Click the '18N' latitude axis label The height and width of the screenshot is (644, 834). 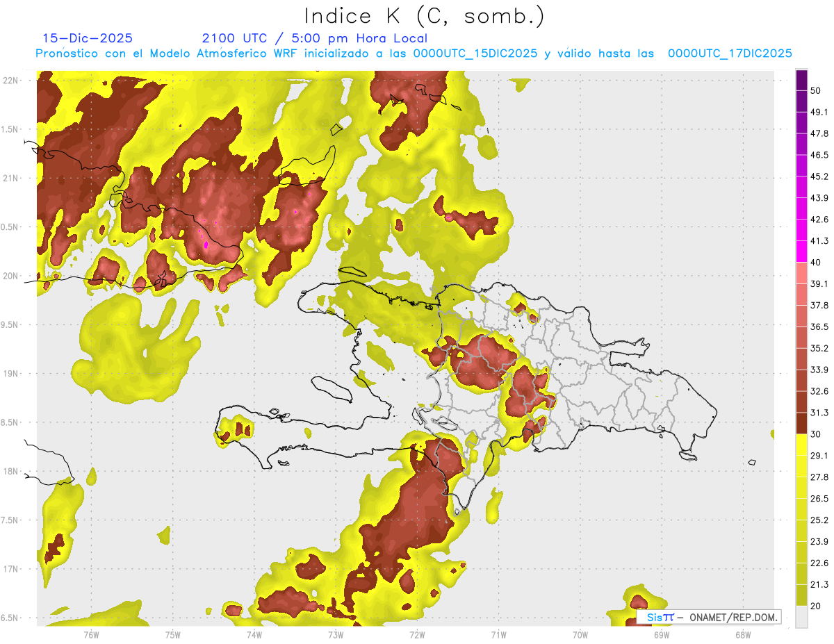[x=10, y=472]
